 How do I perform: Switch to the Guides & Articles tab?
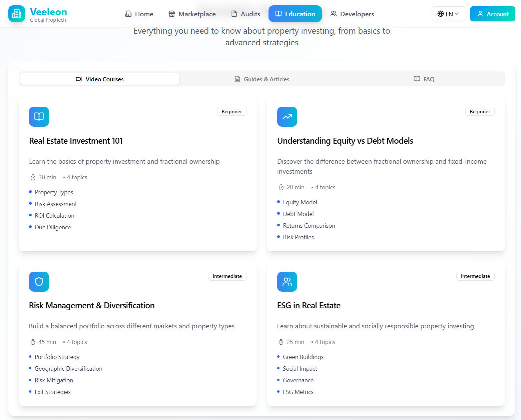[x=262, y=79]
